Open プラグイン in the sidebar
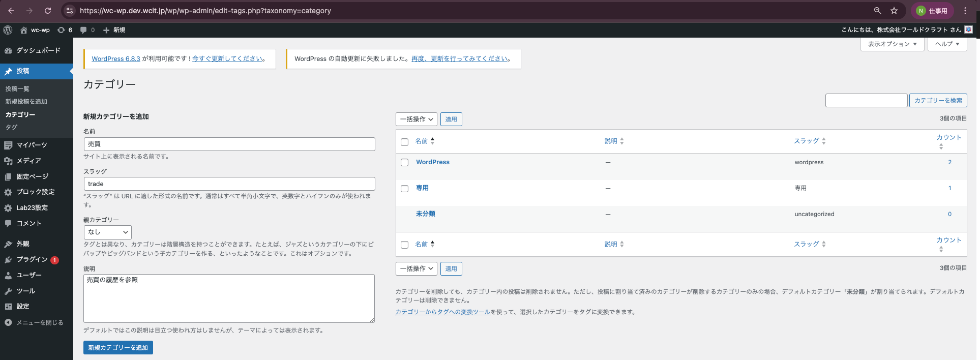Viewport: 980px width, 360px height. pyautogui.click(x=32, y=259)
